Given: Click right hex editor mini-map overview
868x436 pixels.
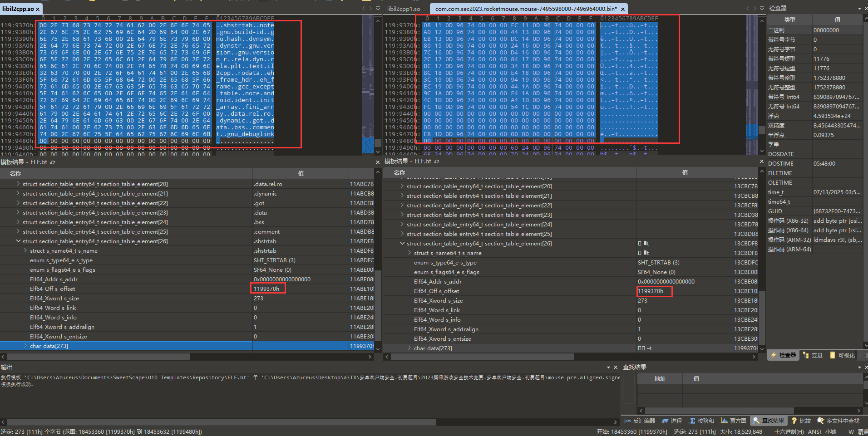Looking at the screenshot, I should pos(752,84).
